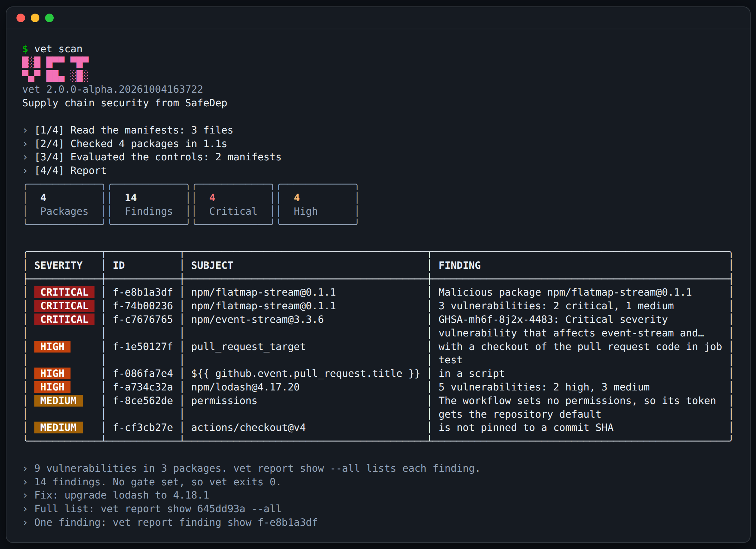Click '[1/4] Read the manifests: 3 files'
The height and width of the screenshot is (549, 756).
click(134, 130)
